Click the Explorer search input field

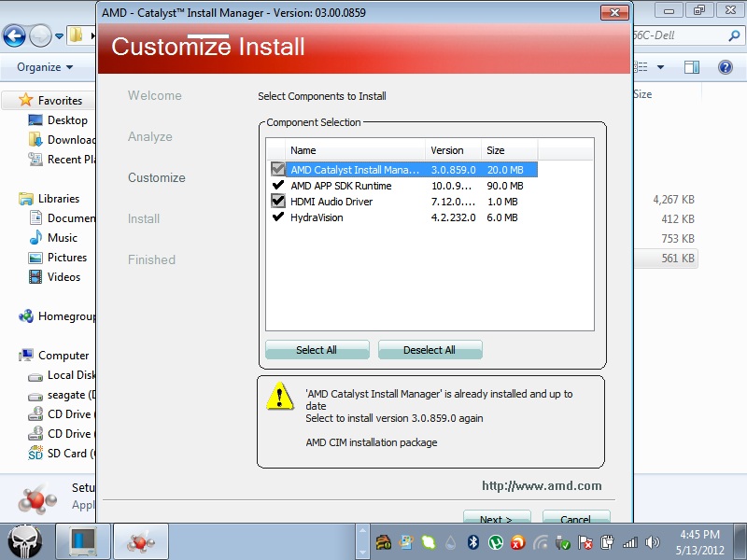point(682,35)
